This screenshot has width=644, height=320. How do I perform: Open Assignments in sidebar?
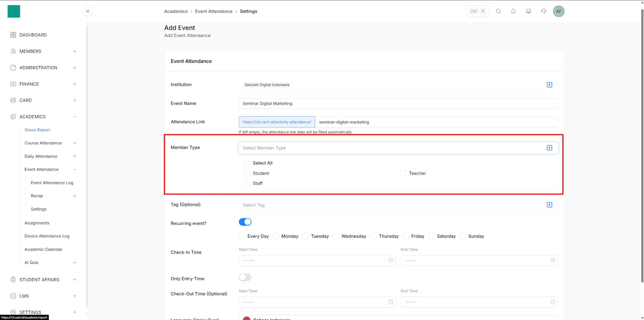(x=37, y=223)
